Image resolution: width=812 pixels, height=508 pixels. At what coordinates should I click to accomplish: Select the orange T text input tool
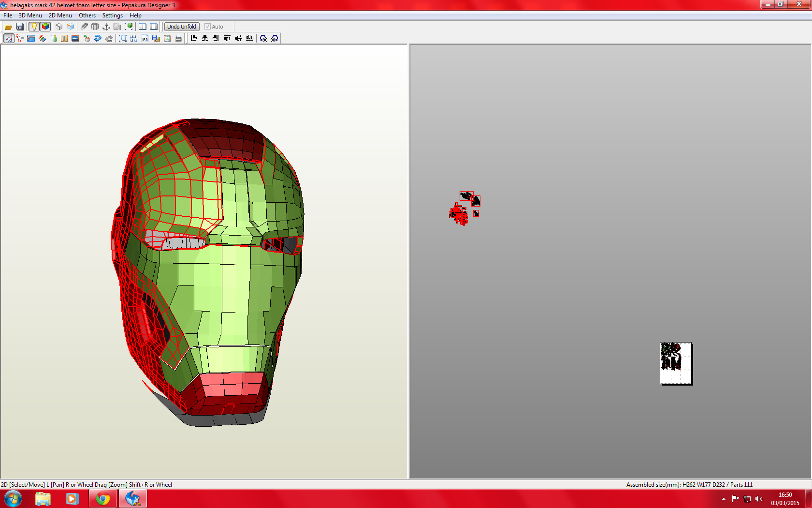(x=64, y=38)
